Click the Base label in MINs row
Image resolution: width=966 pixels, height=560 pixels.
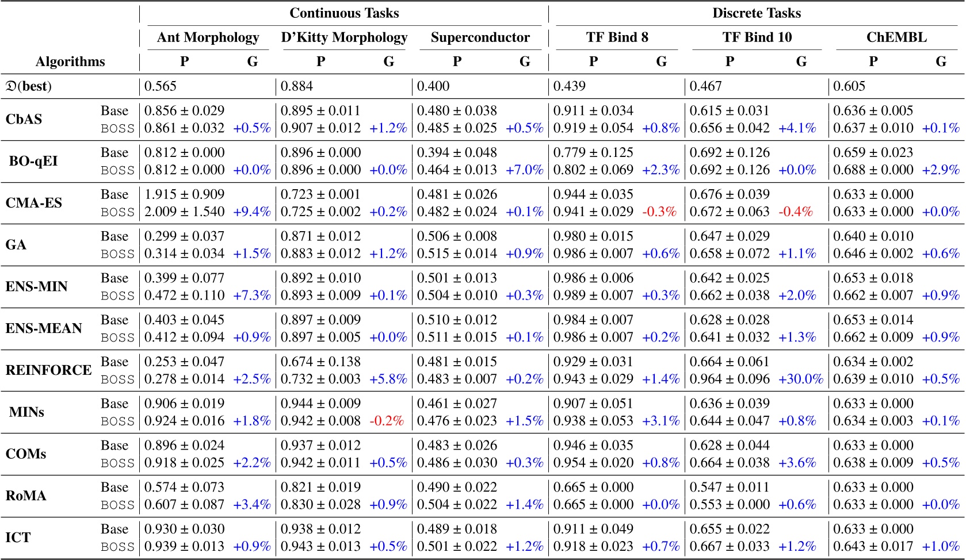pyautogui.click(x=114, y=403)
